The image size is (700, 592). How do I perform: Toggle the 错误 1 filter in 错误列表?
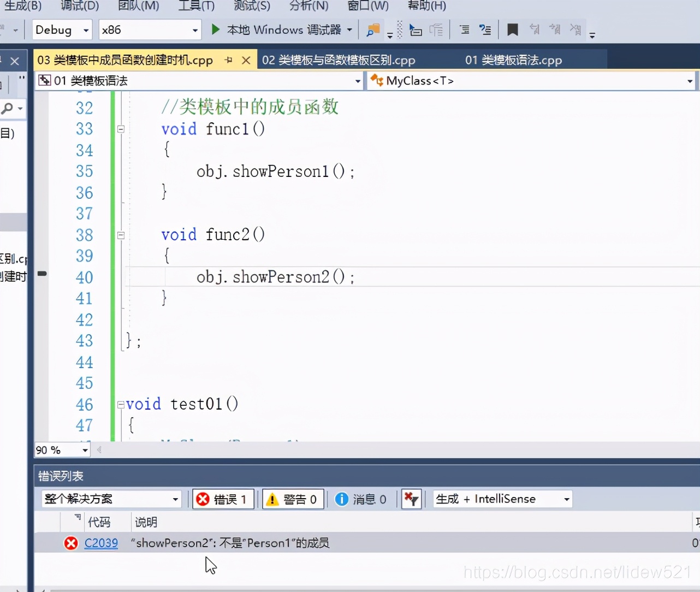click(222, 499)
